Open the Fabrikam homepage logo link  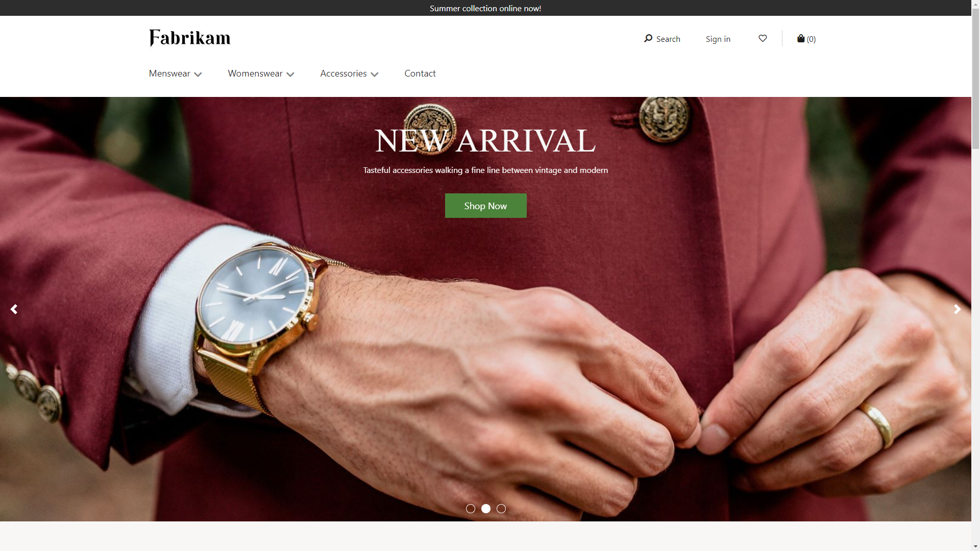(x=189, y=38)
